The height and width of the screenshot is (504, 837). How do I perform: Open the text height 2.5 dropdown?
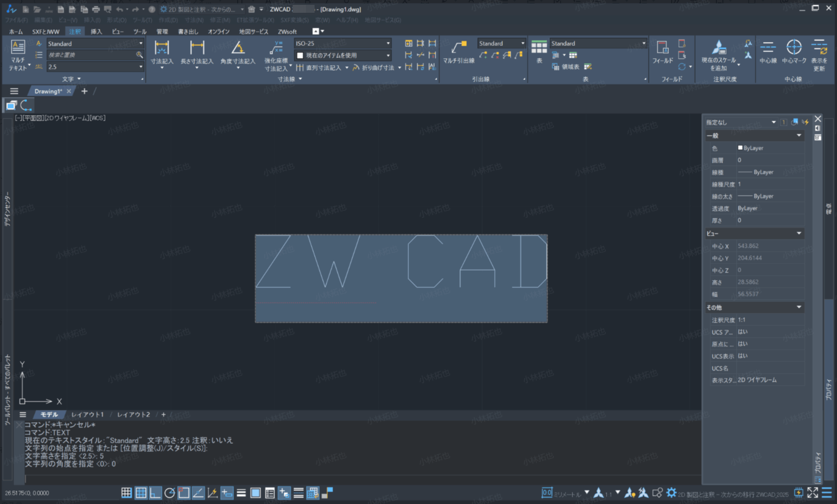141,67
